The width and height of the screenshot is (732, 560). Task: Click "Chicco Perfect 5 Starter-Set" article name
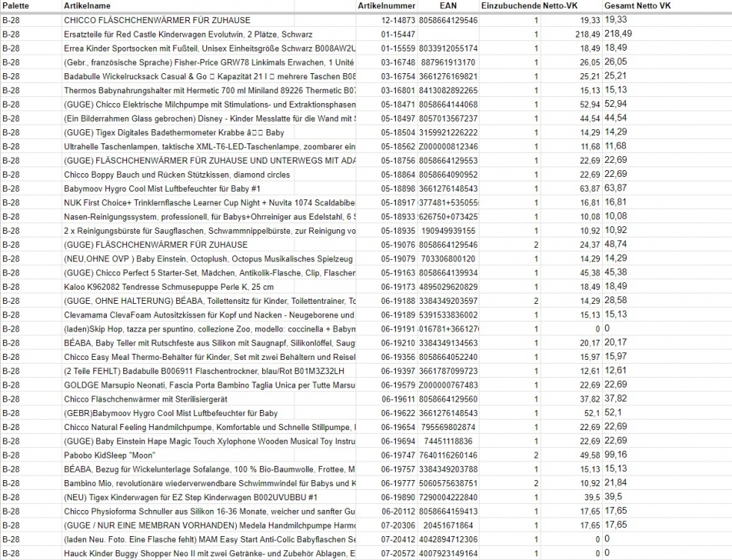210,272
